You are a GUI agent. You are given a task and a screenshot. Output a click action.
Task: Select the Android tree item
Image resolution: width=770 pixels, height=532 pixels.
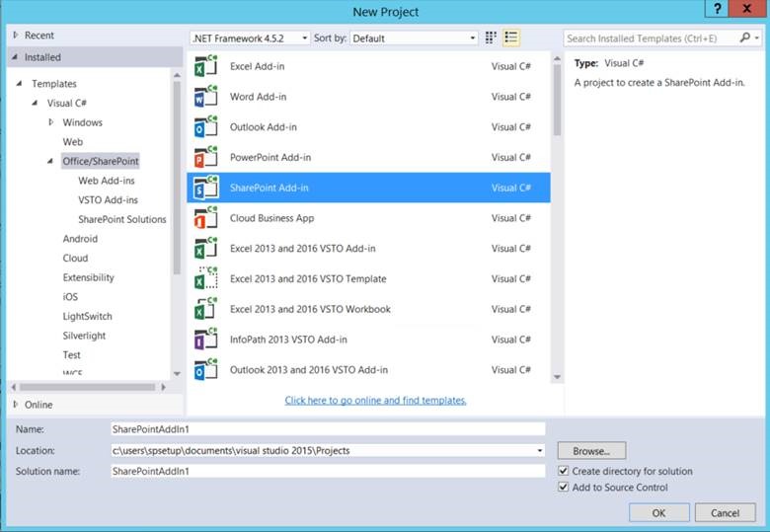80,239
